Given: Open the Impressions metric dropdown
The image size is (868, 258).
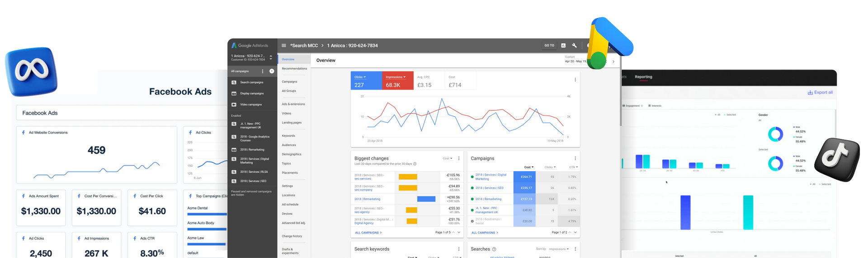Looking at the screenshot, I should coord(396,77).
